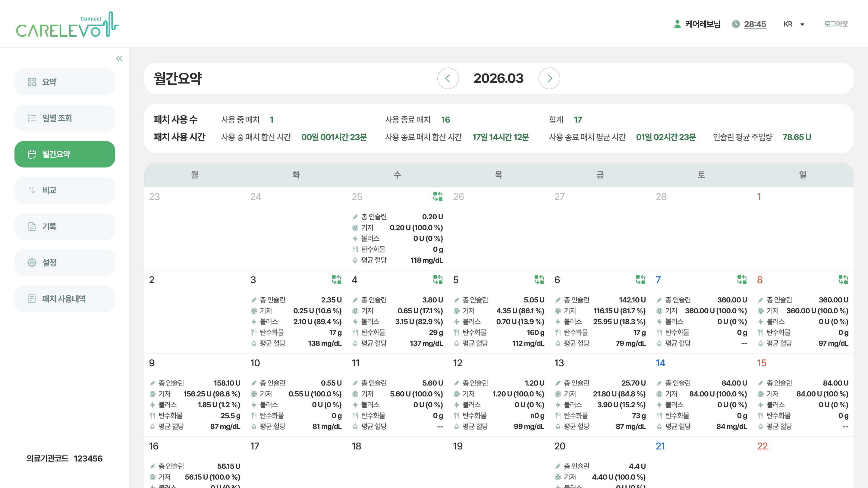Viewport: 868px width, 488px height.
Task: Click patch change icon on day 7
Action: point(742,280)
